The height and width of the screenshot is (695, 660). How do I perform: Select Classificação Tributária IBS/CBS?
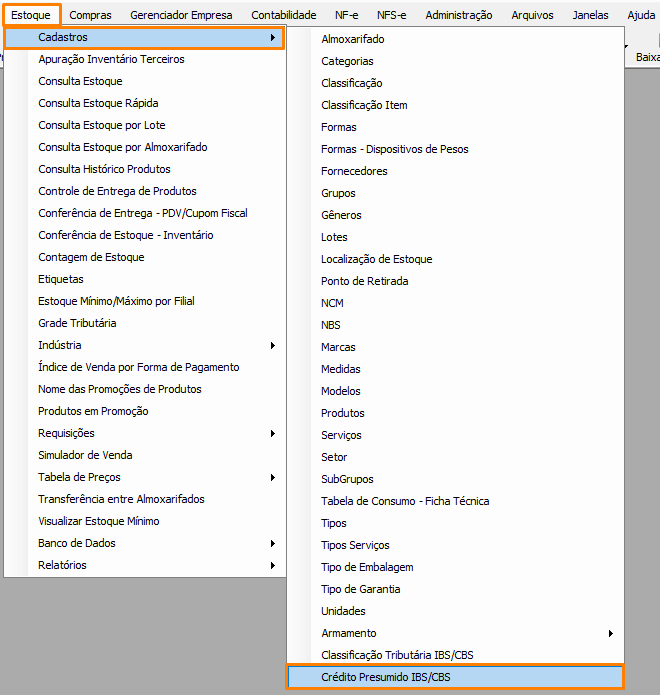[x=455, y=655]
